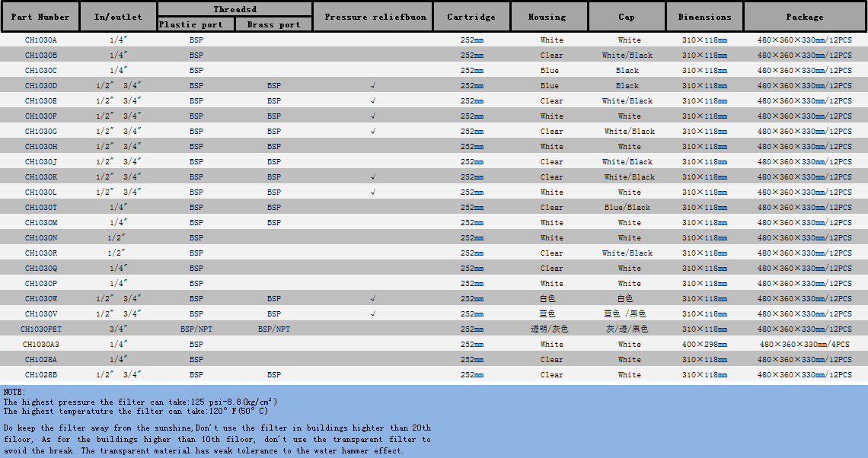Click the pressure relief checkmark in CH1030G row
868x458 pixels.
(x=372, y=132)
